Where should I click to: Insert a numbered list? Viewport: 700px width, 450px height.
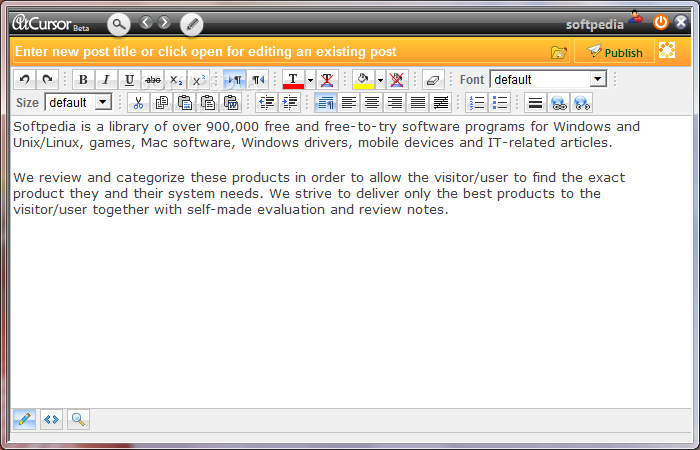pos(477,103)
